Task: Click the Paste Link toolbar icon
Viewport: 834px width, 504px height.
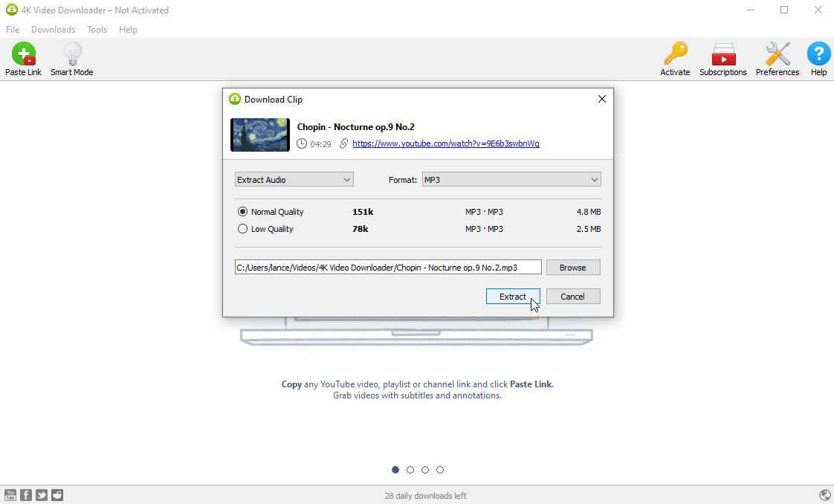Action: tap(23, 54)
